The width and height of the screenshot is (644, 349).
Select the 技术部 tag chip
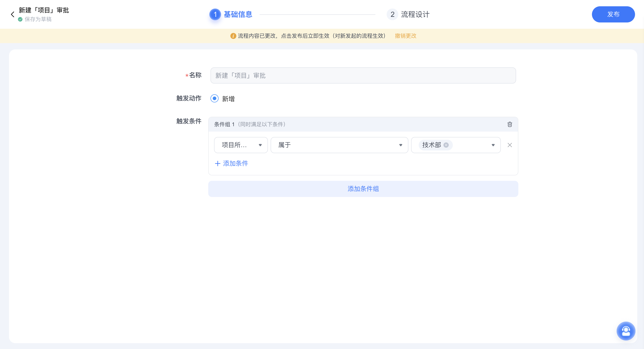(x=432, y=145)
